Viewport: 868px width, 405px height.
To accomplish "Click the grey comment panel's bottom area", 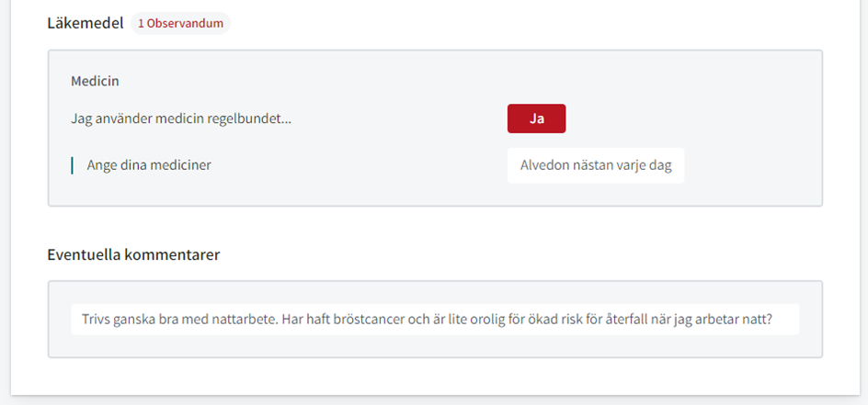I will pos(435,346).
